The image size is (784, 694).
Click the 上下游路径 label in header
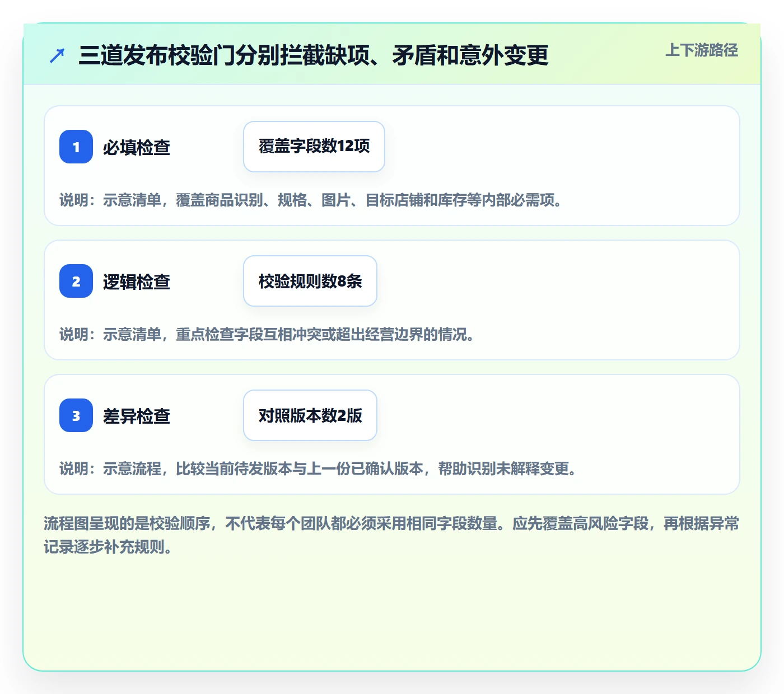[x=702, y=50]
